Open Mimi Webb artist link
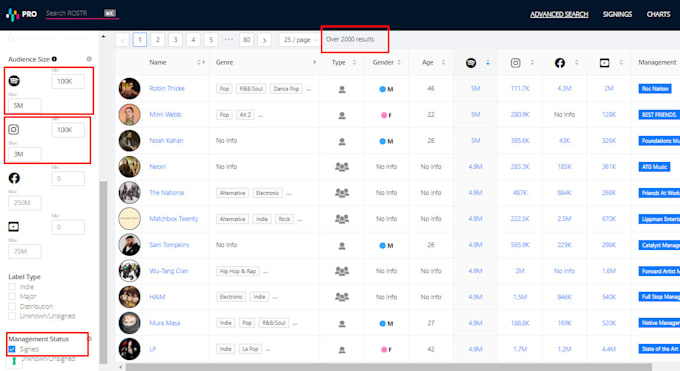680x371 pixels. [165, 115]
